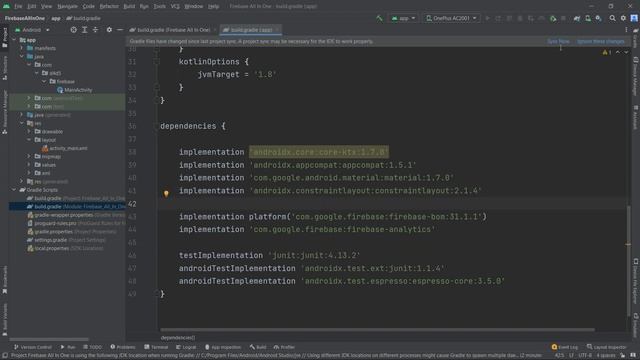Select proguard-rules.pro file

tap(76, 223)
